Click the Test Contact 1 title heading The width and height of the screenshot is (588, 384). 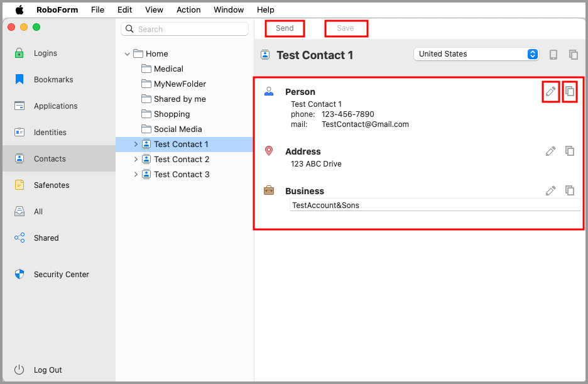pos(315,55)
